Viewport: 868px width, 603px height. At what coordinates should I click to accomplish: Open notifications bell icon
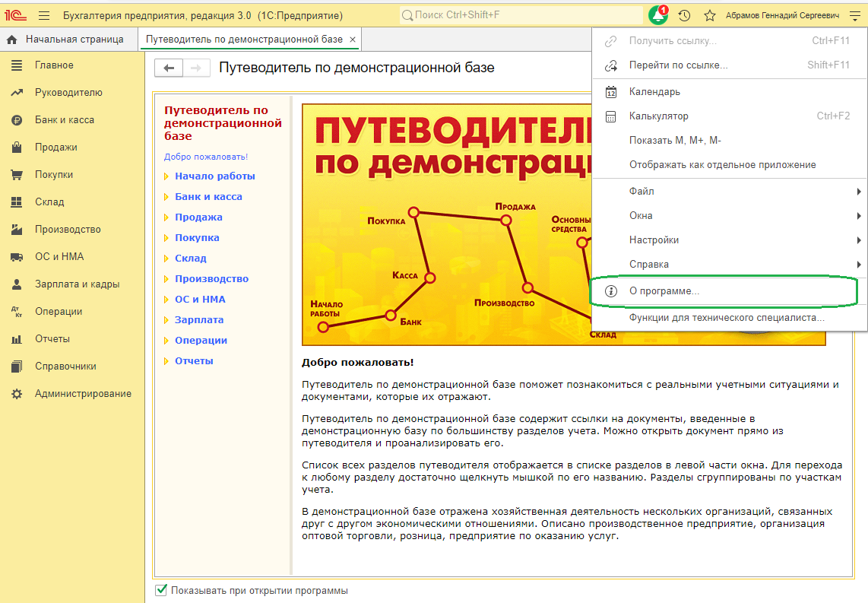point(658,15)
